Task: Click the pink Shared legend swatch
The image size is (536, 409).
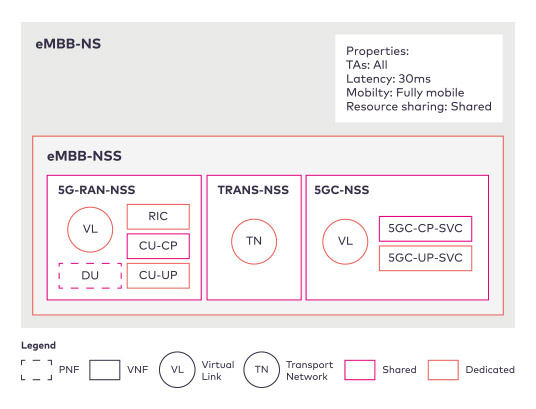Action: [360, 370]
